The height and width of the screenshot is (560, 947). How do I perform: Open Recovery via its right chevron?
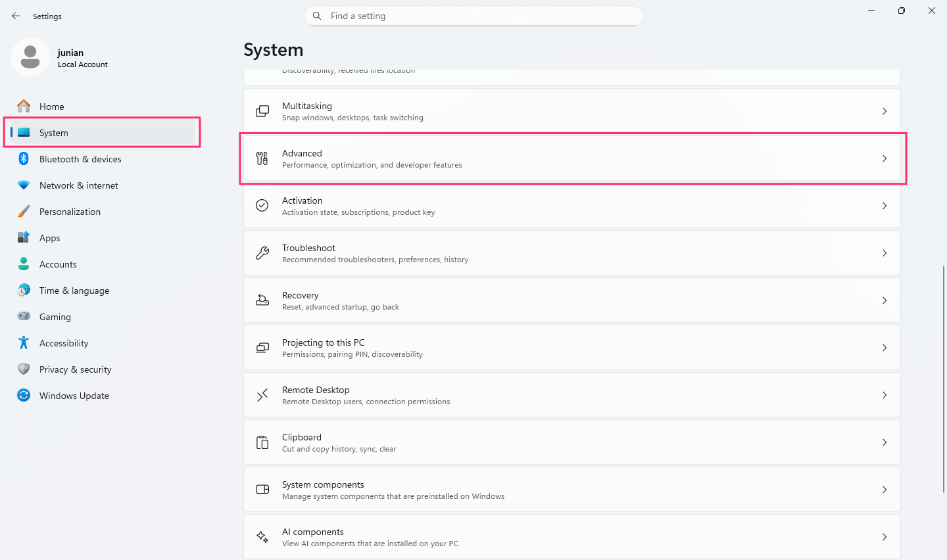click(x=885, y=300)
